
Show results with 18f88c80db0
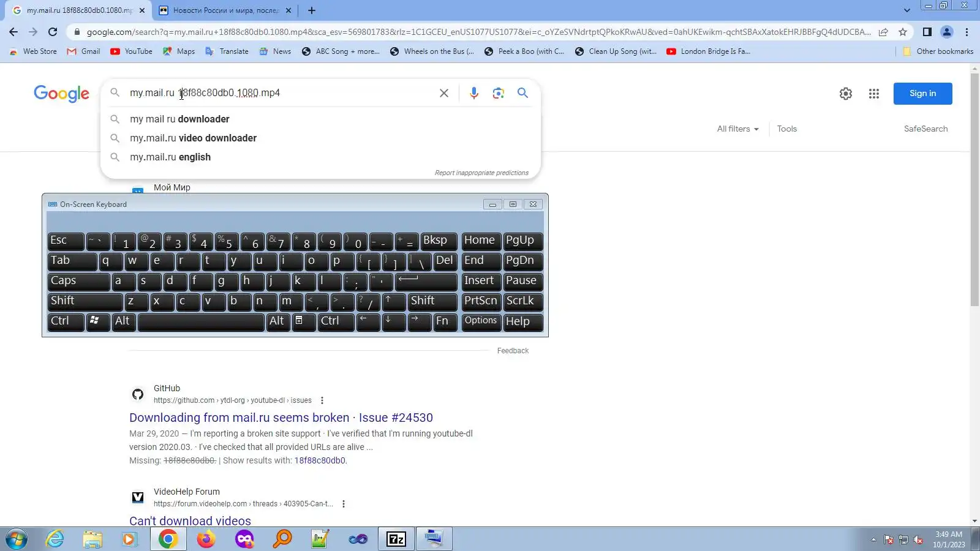[320, 461]
